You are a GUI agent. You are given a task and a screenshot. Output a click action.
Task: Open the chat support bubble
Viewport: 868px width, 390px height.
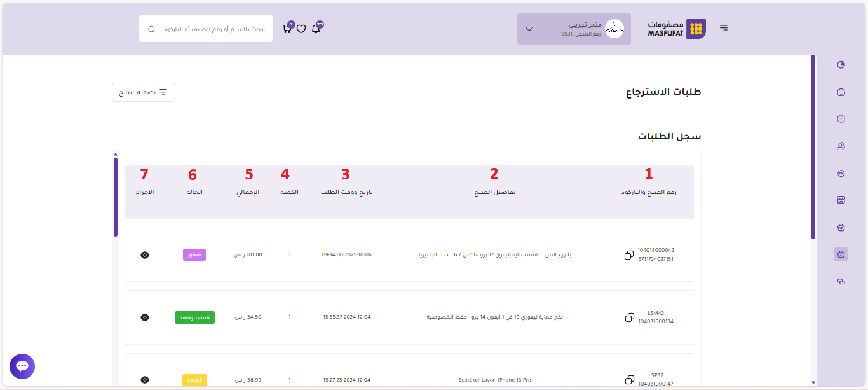click(22, 366)
